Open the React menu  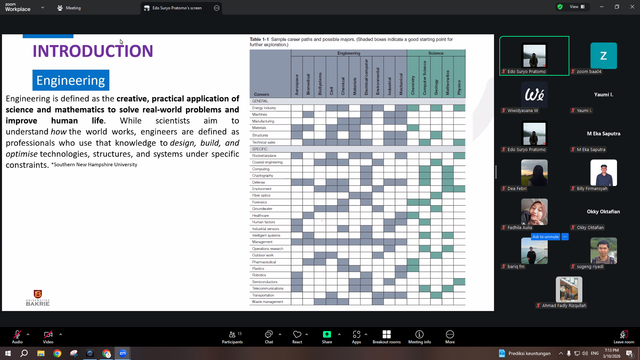[x=297, y=337]
